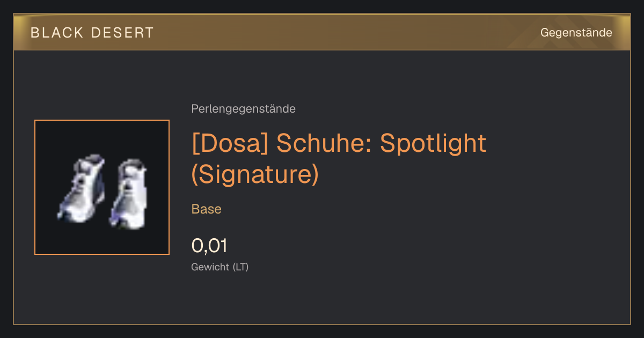Click the word DESERT in header
Viewport: 644px width, 338px height.
(x=123, y=33)
